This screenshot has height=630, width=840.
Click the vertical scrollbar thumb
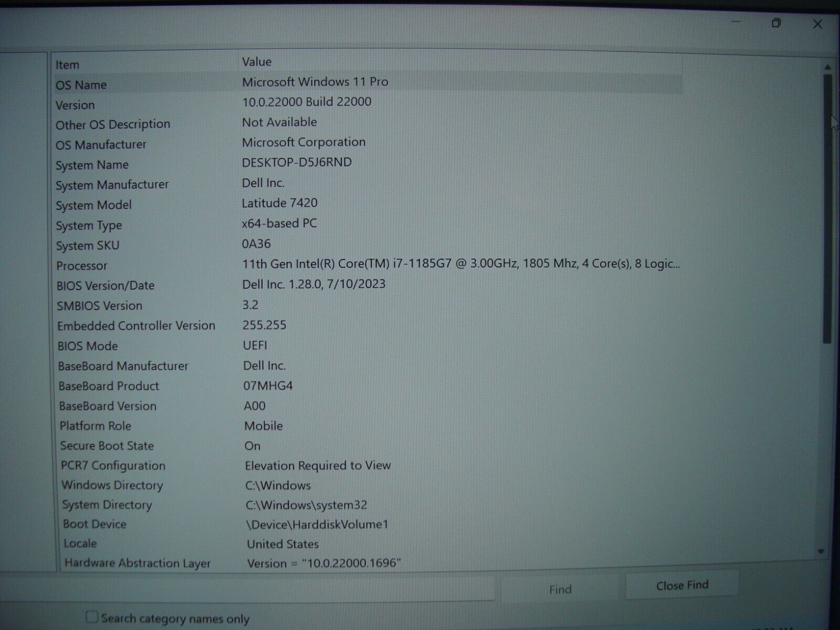coord(828,209)
